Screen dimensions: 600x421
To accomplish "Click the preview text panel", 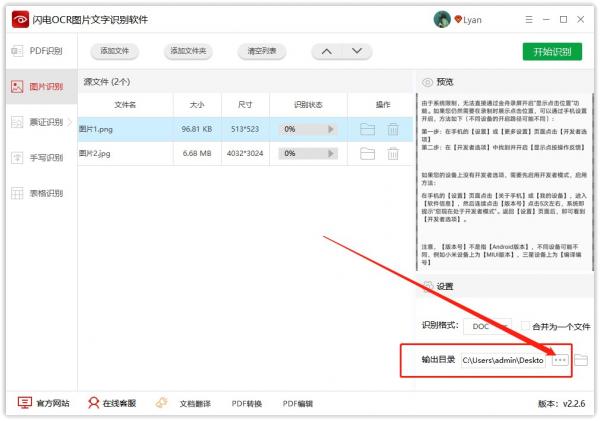I will point(504,182).
